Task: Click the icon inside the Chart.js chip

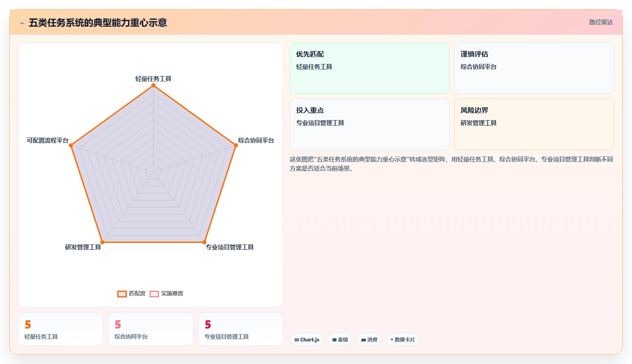Action: click(297, 340)
